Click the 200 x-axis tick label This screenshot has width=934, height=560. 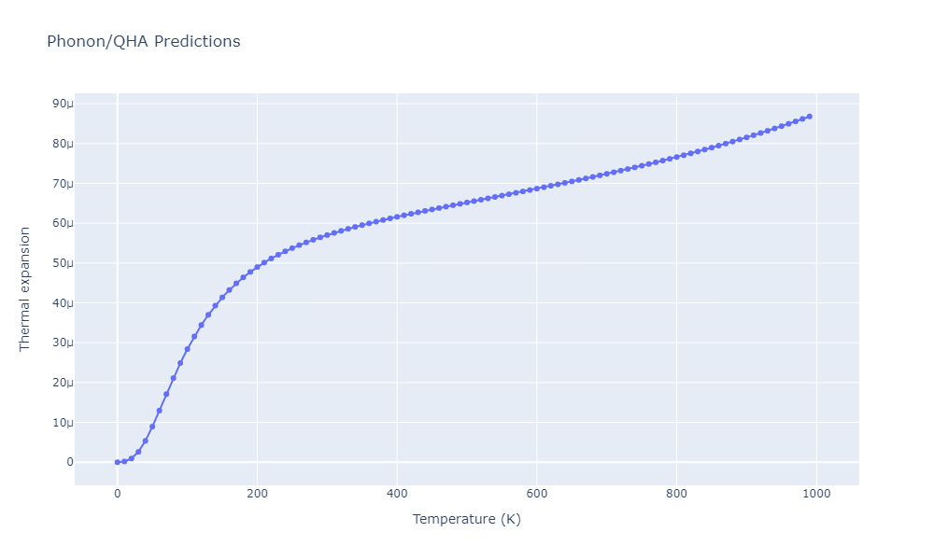[x=258, y=494]
